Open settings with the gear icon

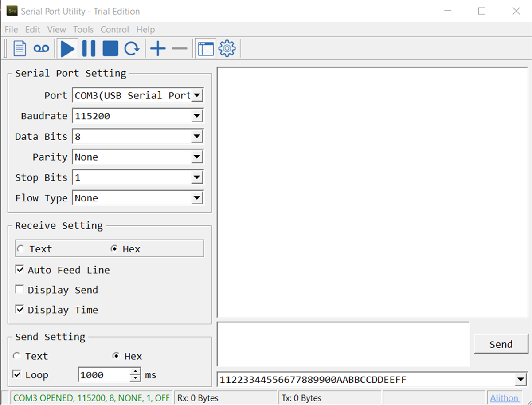tap(227, 48)
